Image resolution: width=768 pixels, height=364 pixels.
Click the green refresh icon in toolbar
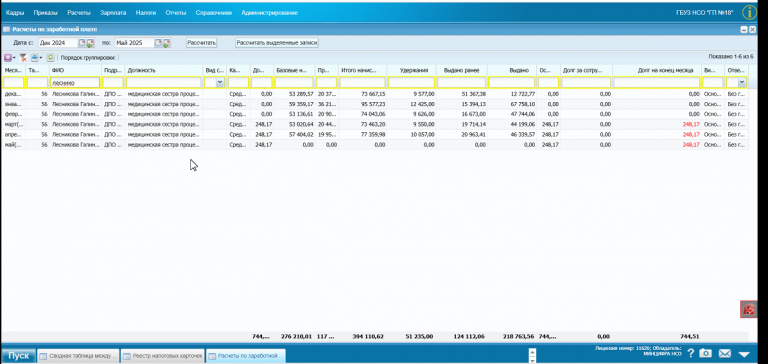tap(50, 57)
